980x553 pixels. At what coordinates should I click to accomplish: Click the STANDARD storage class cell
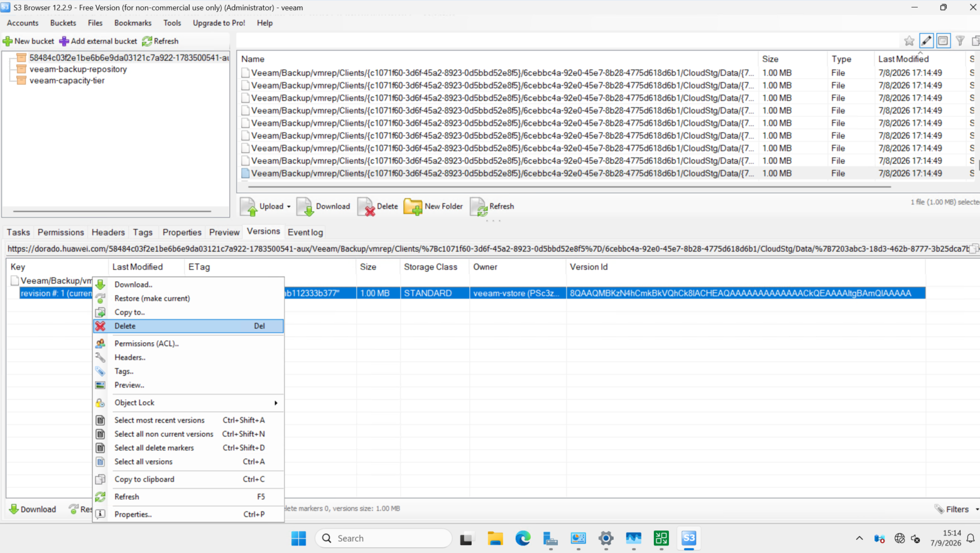pyautogui.click(x=435, y=293)
